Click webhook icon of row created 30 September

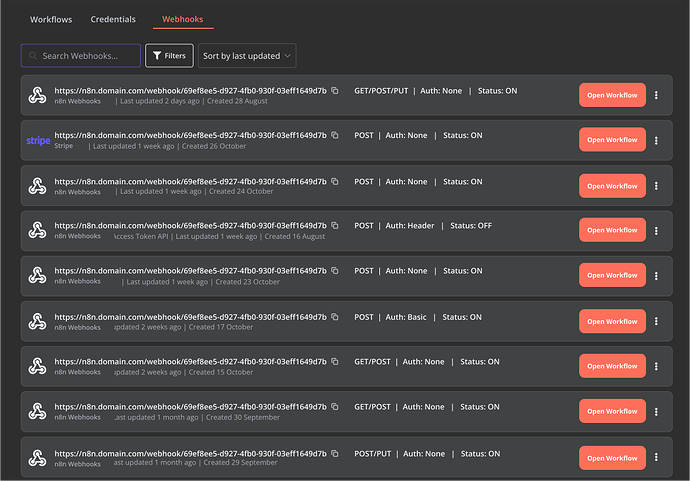click(x=37, y=411)
